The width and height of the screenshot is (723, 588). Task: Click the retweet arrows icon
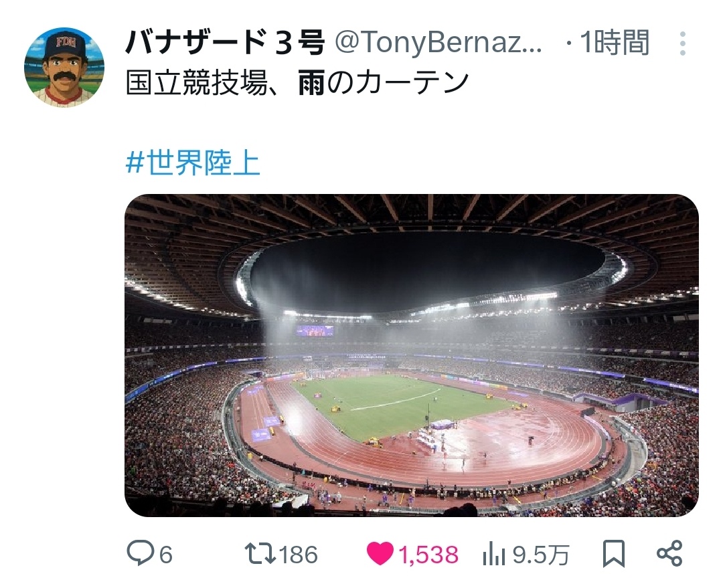pyautogui.click(x=260, y=554)
